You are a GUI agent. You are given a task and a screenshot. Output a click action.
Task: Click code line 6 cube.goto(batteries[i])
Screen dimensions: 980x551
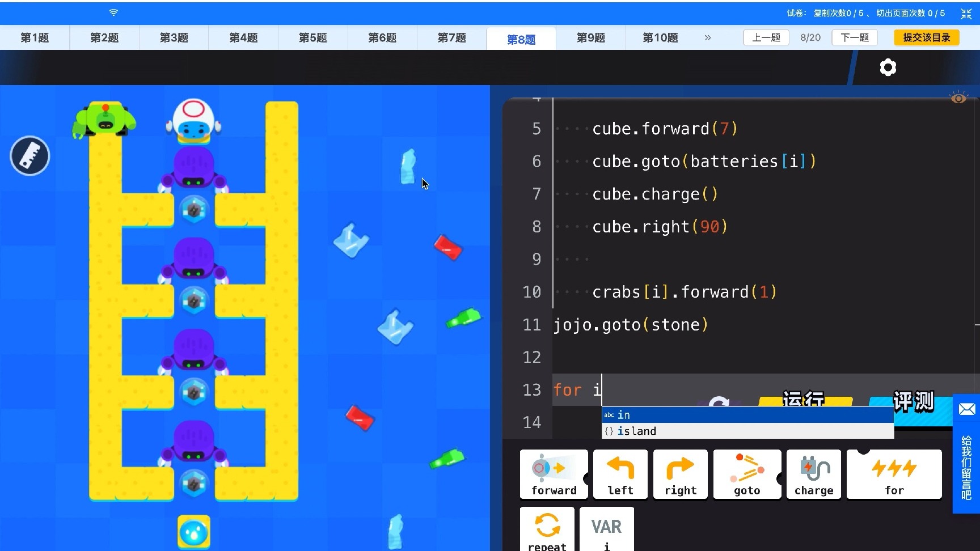704,162
